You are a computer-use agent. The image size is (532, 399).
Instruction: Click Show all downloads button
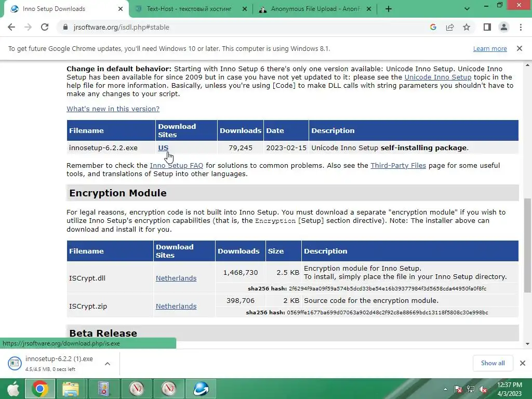pos(493,363)
